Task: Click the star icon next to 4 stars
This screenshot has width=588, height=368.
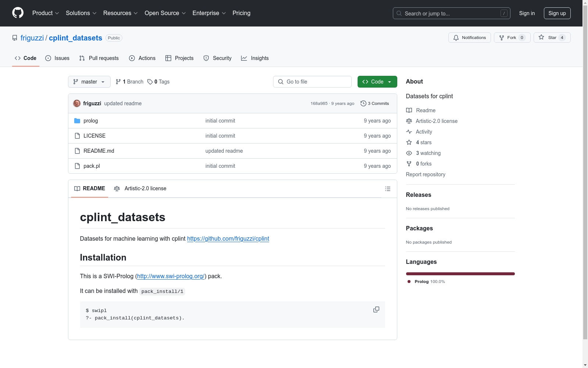Action: 409,142
